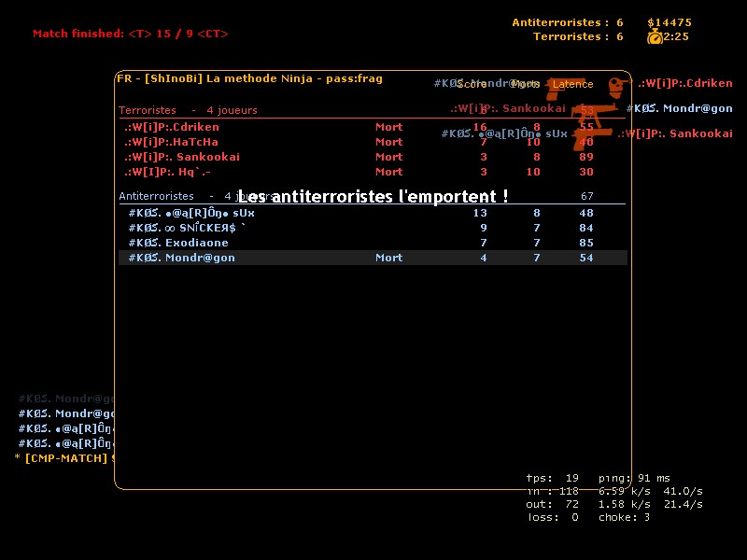Click the '41.0/s' incoming packet rate

pyautogui.click(x=683, y=491)
